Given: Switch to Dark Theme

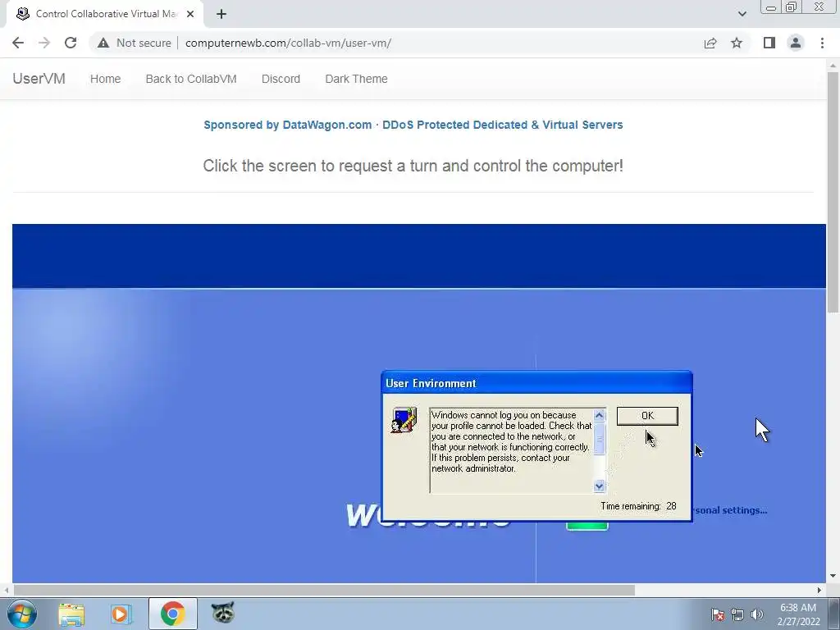Looking at the screenshot, I should (x=356, y=79).
